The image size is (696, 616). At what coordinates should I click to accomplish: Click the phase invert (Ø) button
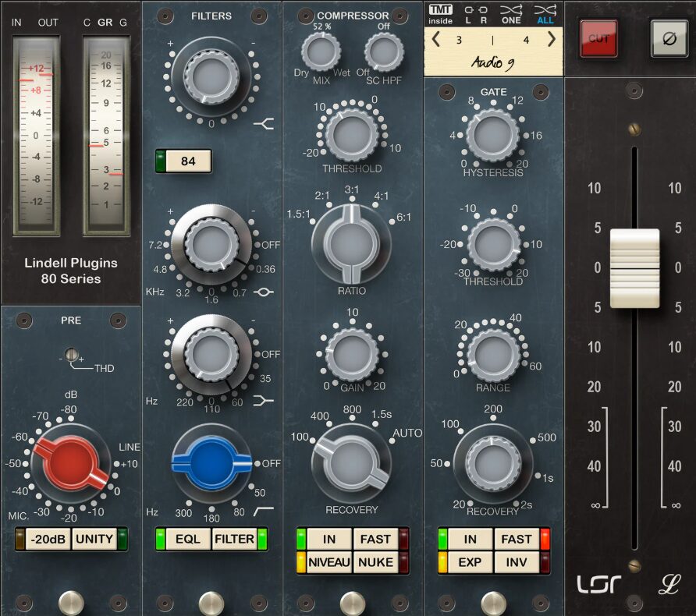pos(669,38)
